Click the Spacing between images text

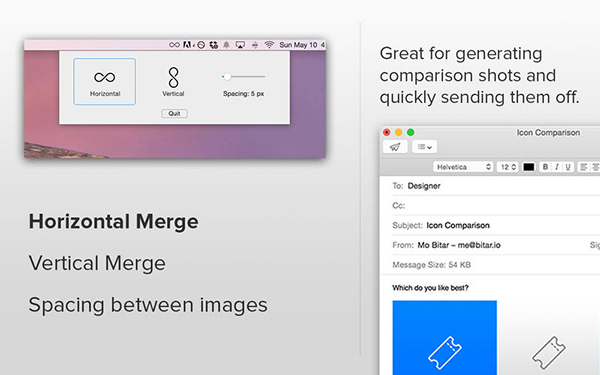(x=148, y=305)
